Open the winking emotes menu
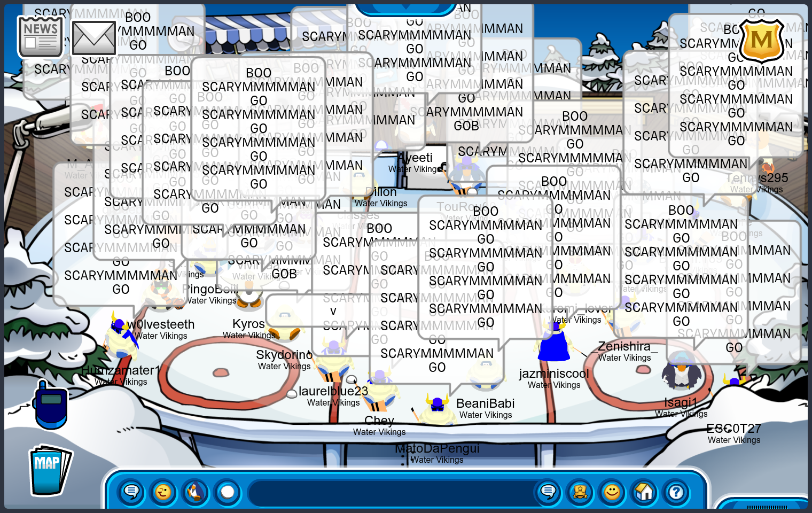Screen dimensions: 812x513 click(x=163, y=492)
